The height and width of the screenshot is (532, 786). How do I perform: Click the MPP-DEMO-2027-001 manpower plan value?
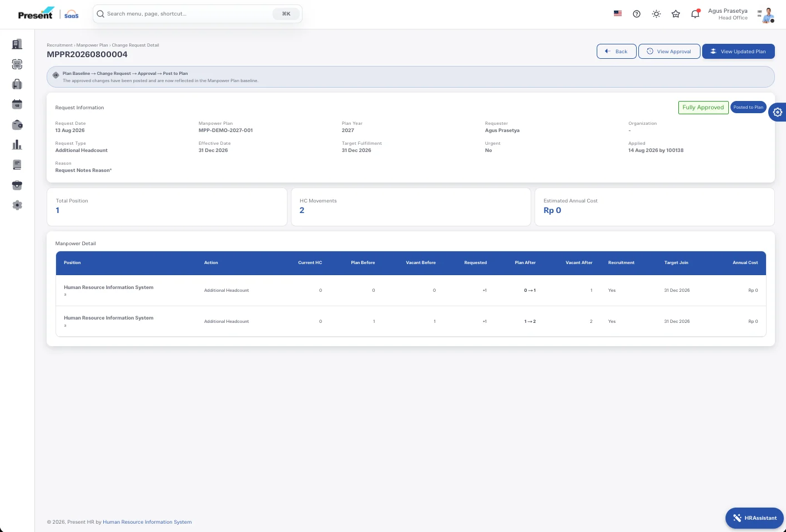tap(225, 130)
